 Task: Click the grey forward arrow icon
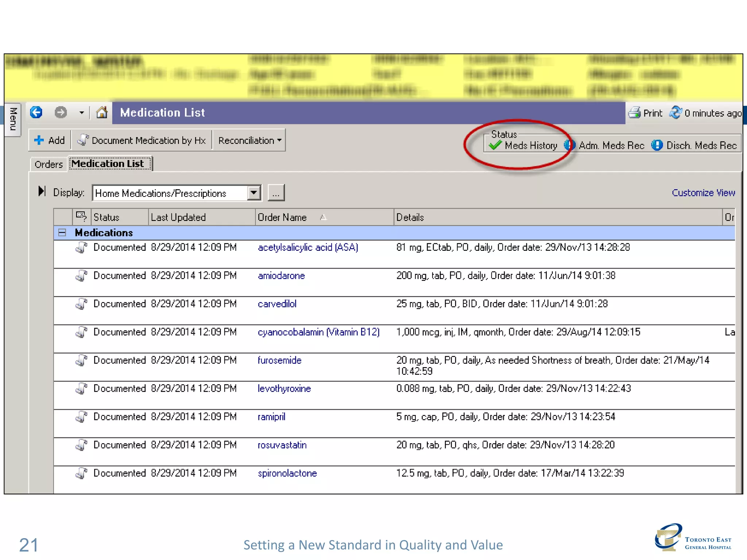click(x=61, y=112)
